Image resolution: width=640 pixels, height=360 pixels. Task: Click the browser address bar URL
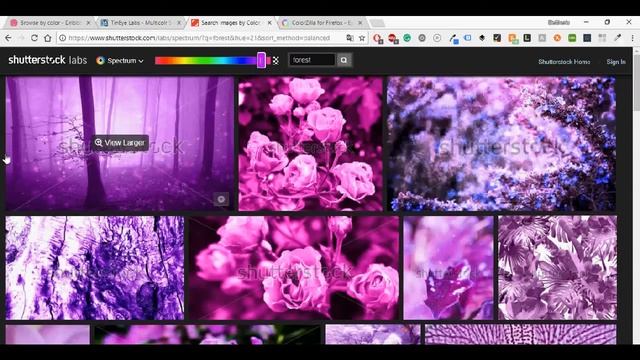pos(199,38)
